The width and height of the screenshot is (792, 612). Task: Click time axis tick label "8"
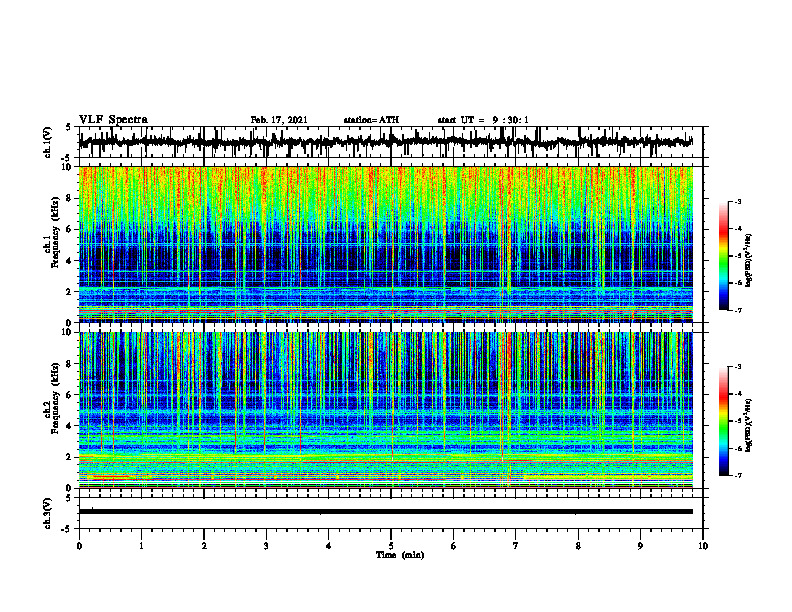pos(578,546)
